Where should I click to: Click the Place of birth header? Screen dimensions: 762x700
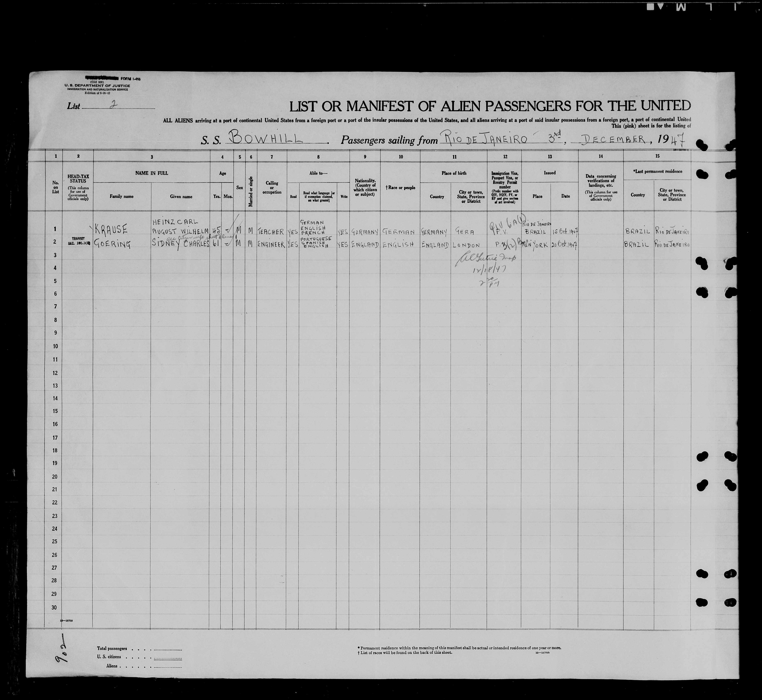454,173
